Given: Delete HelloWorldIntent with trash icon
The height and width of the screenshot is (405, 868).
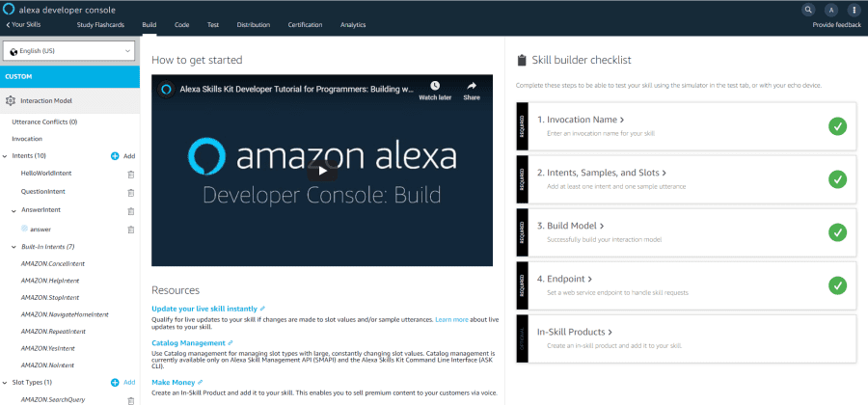Looking at the screenshot, I should point(130,175).
